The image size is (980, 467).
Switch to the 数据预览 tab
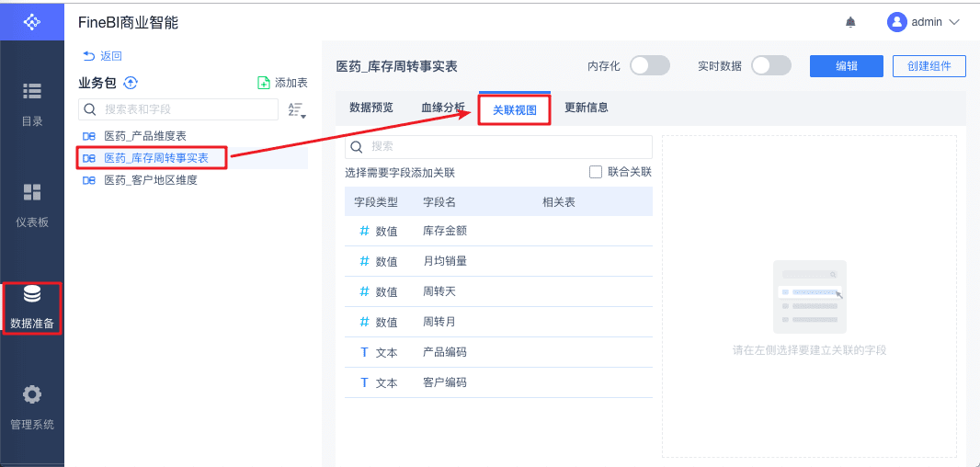click(x=371, y=108)
